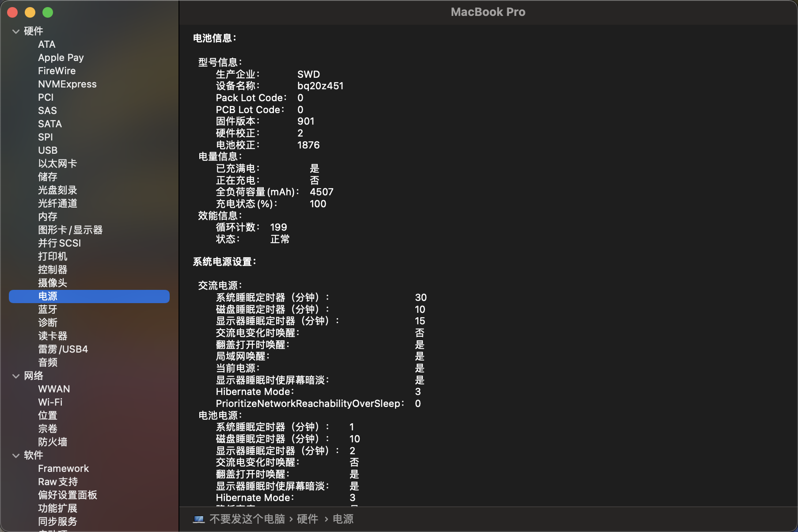
Task: Open Wi-Fi information
Action: [x=50, y=403]
